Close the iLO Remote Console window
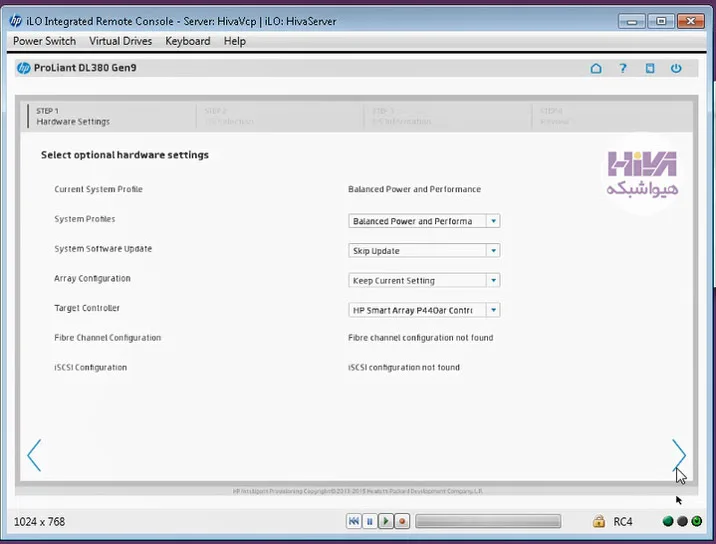This screenshot has width=716, height=544. (691, 21)
